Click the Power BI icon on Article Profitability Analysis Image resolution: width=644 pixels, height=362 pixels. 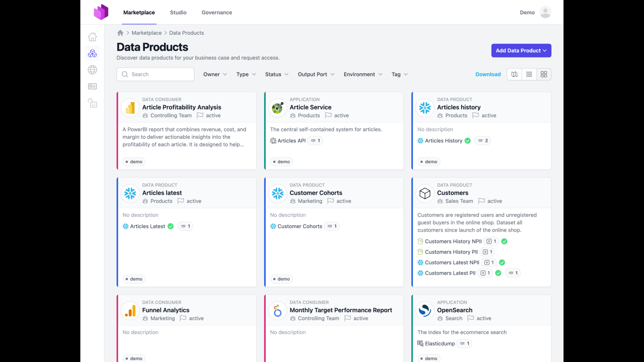click(x=130, y=107)
